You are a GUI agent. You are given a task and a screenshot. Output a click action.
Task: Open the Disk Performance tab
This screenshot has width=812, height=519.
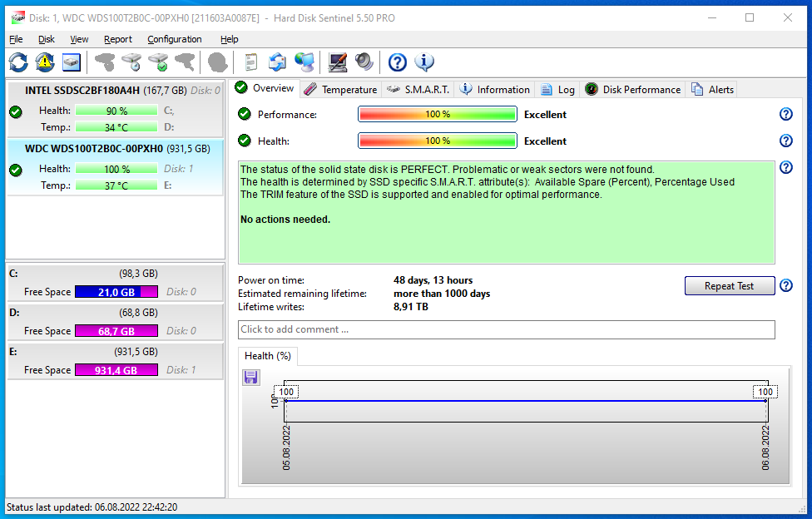(x=633, y=90)
